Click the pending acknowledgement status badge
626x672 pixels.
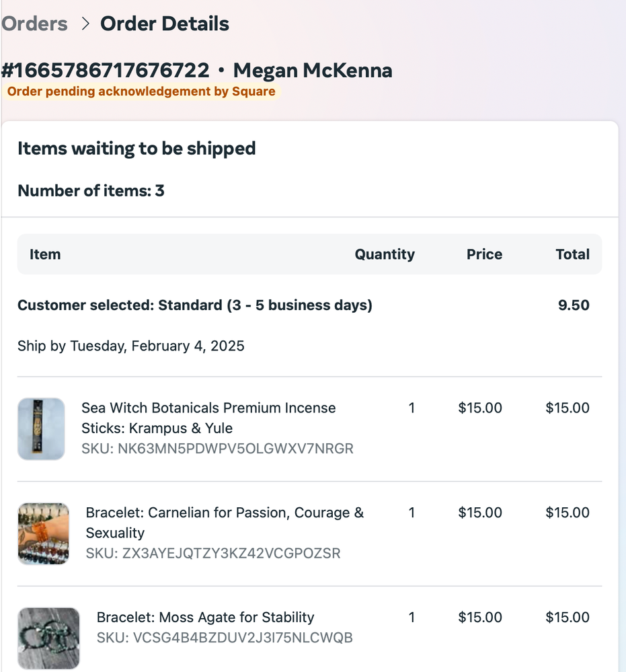141,91
